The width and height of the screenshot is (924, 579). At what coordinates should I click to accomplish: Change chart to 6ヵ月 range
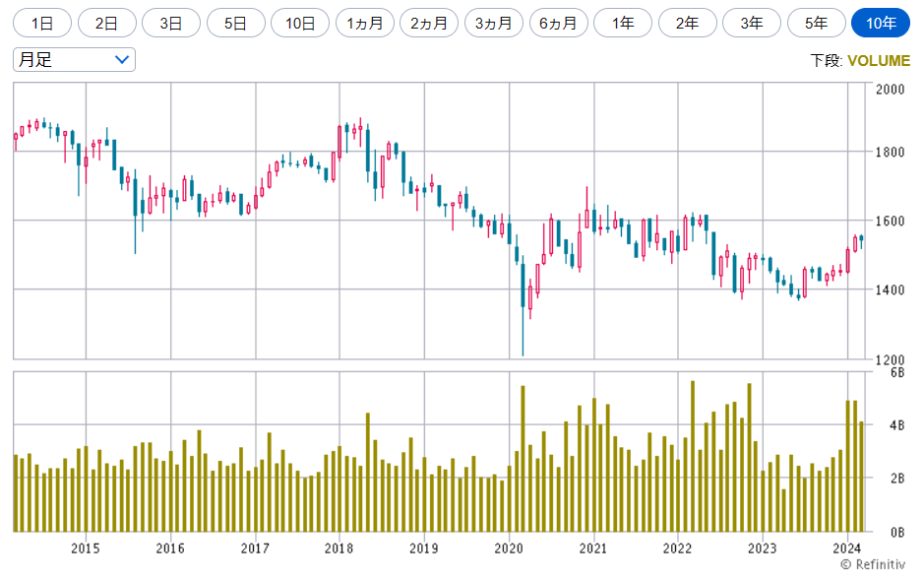(x=558, y=23)
